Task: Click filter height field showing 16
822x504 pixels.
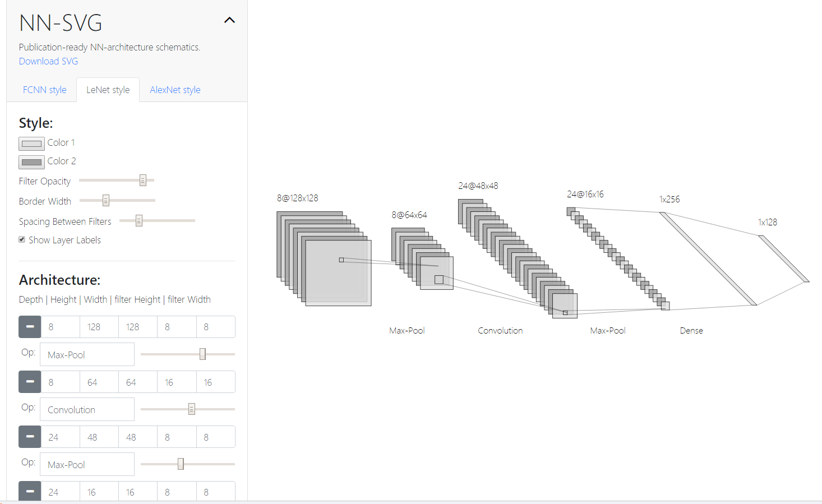Action: [177, 382]
